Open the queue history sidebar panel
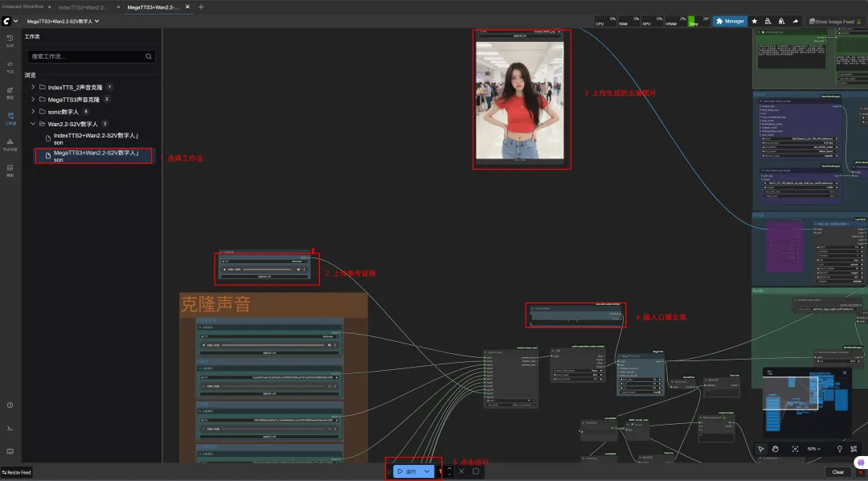The image size is (868, 481). [10, 40]
